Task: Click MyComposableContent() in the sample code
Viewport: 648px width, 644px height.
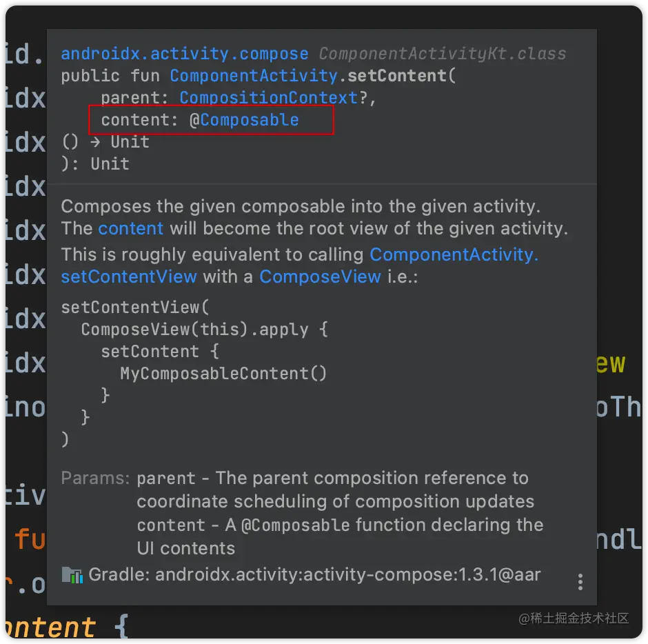Action: coord(223,374)
